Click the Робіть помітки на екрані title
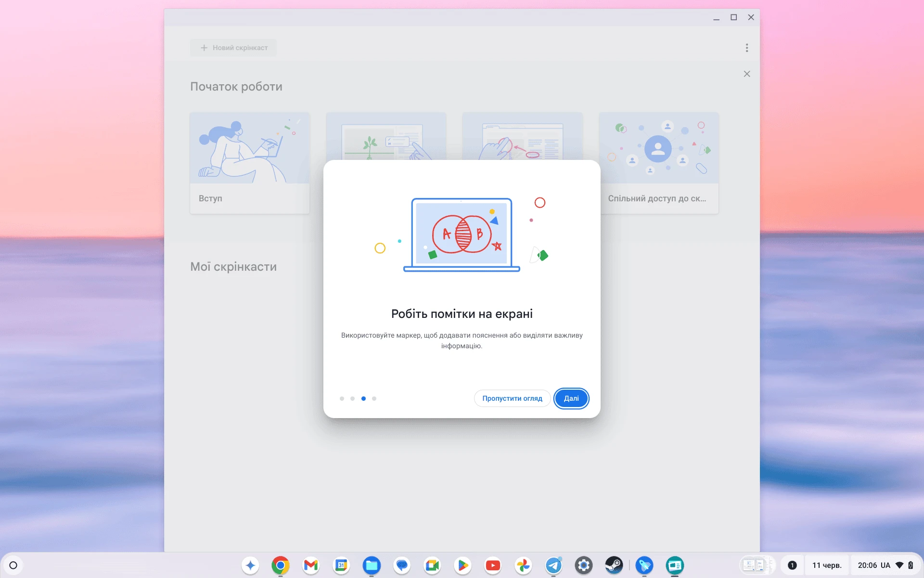The image size is (924, 578). point(462,314)
